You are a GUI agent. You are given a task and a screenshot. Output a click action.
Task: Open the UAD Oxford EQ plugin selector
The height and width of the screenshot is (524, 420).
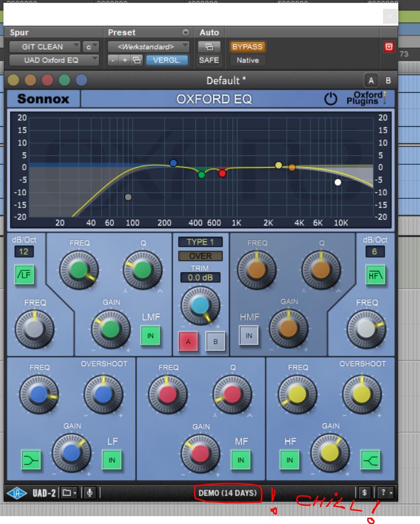(54, 60)
